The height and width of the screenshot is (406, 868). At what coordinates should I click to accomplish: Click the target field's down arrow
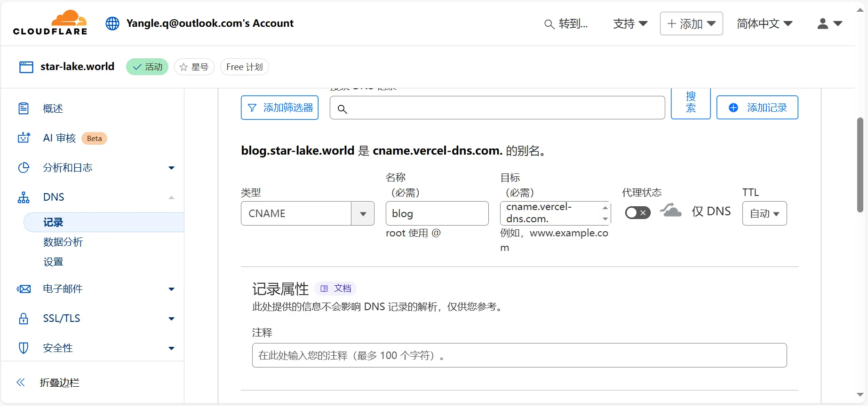[x=605, y=219]
